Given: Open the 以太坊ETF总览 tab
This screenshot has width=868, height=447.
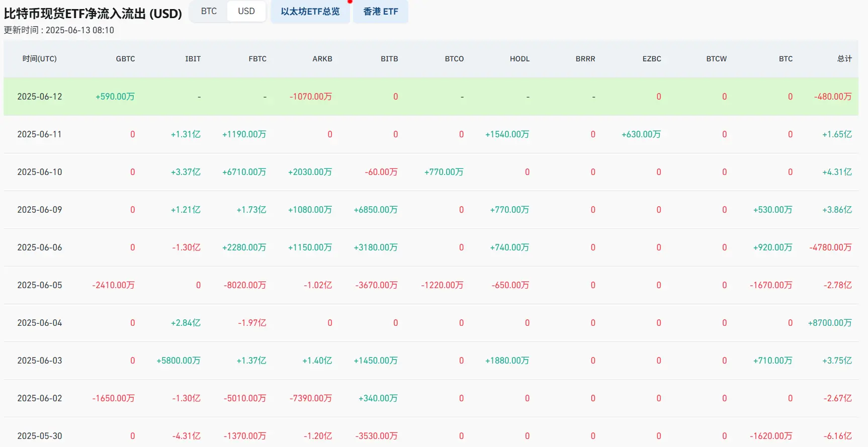Looking at the screenshot, I should (310, 12).
